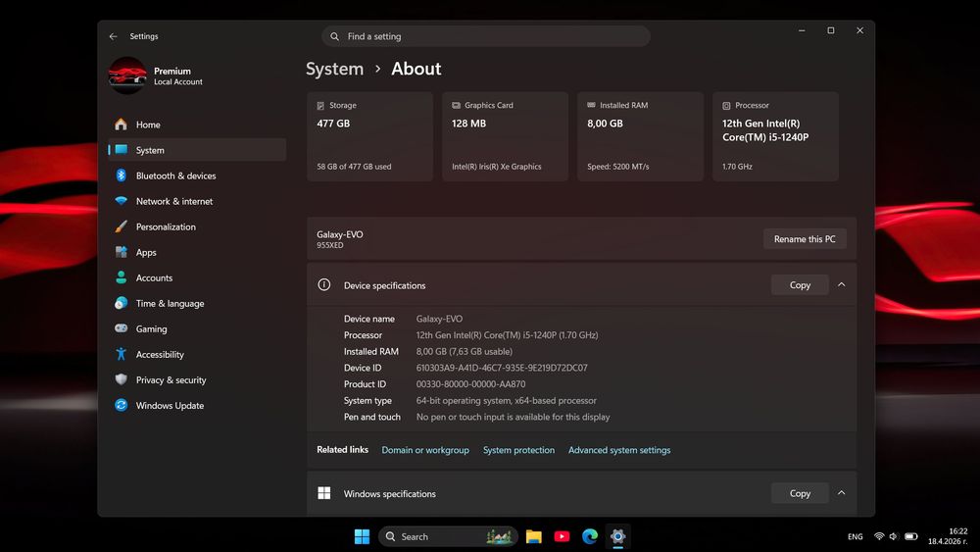The width and height of the screenshot is (980, 552).
Task: Click "Intel(R) Iris(R) Xe Graphics" text
Action: pyautogui.click(x=497, y=167)
